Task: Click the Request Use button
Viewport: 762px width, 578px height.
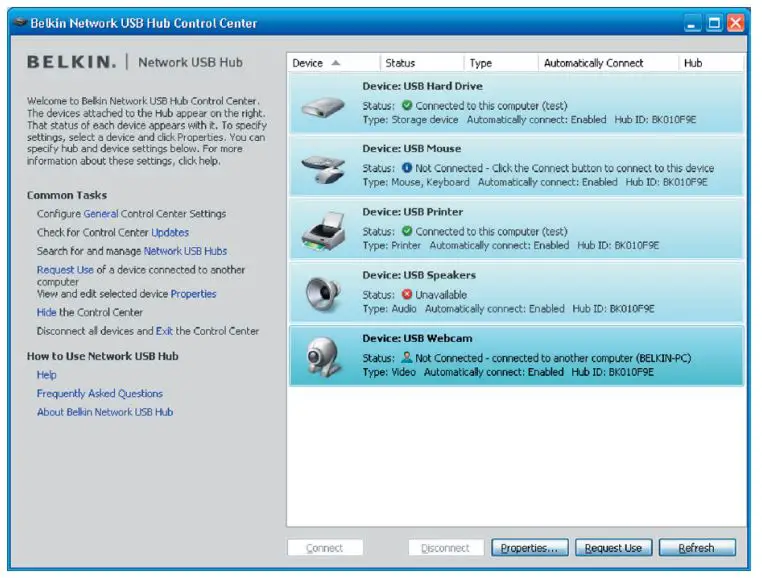Action: coord(613,548)
